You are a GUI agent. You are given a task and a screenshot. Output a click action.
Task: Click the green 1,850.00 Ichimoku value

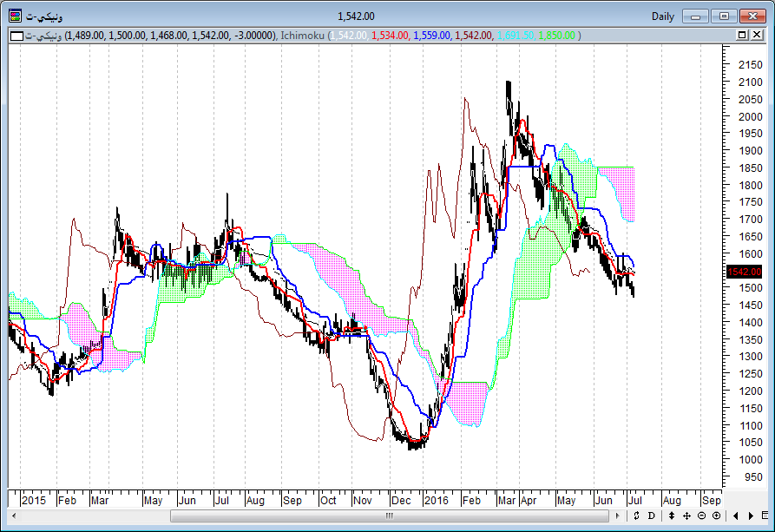pos(557,36)
